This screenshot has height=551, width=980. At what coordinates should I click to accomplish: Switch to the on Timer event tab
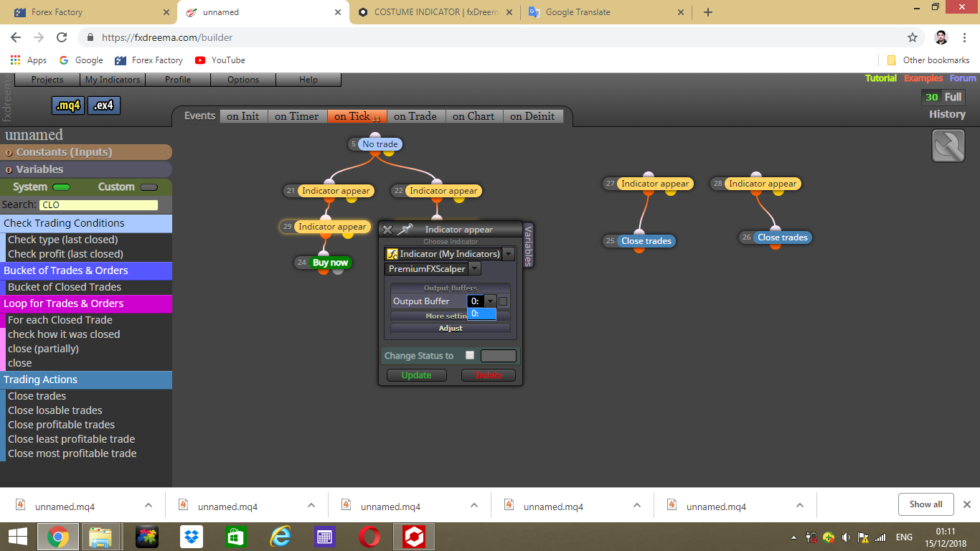click(296, 116)
